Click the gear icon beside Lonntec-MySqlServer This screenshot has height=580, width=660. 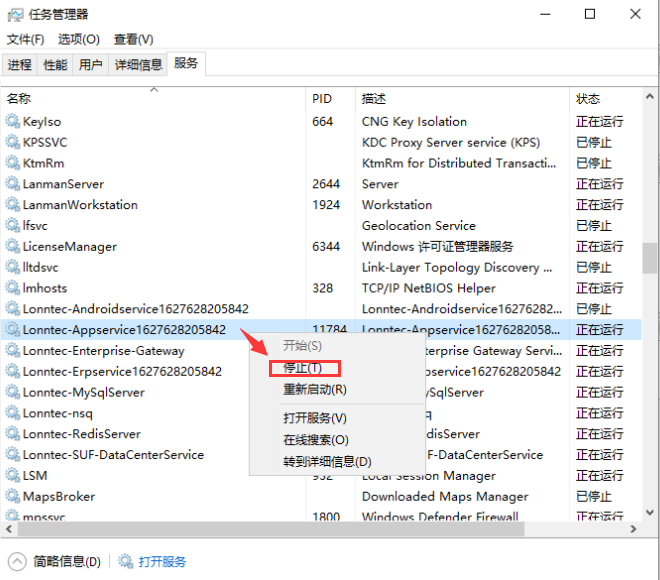pos(13,392)
